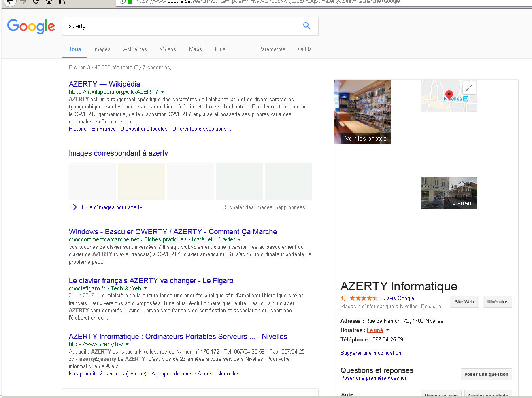
Task: Open Images correspondant à azerty heading
Action: point(118,153)
